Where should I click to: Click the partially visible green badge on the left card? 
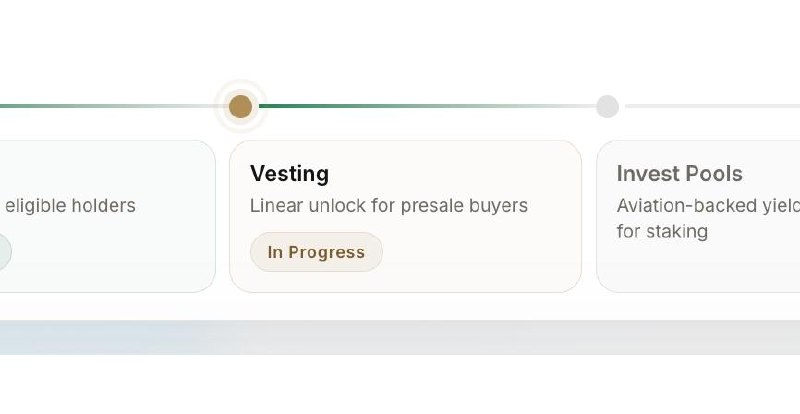[x=5, y=252]
